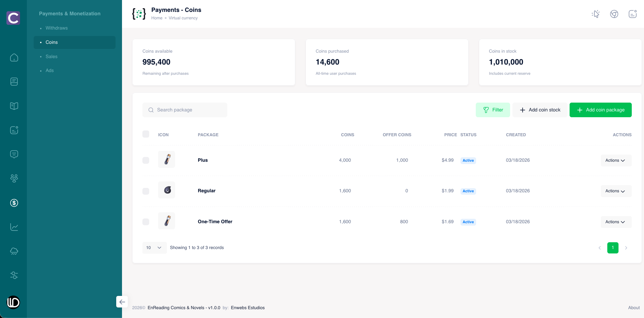Click the Chrome browser icon in header
The height and width of the screenshot is (318, 644).
coord(614,14)
